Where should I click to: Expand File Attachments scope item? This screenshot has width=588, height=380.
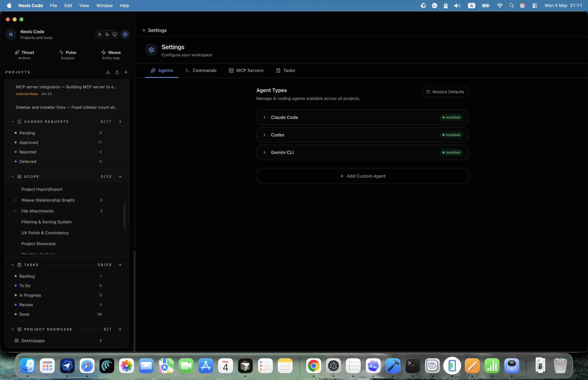(15, 211)
